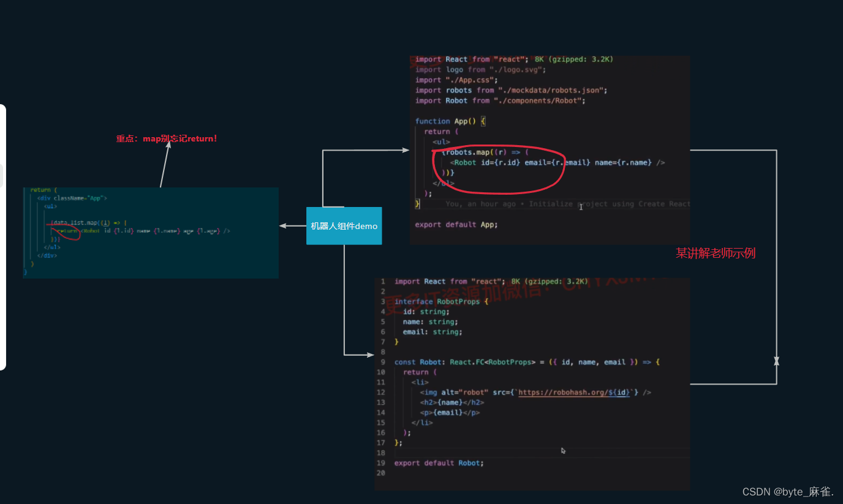Click the const Robot: React.FC<RobotProps> line

[x=527, y=363]
